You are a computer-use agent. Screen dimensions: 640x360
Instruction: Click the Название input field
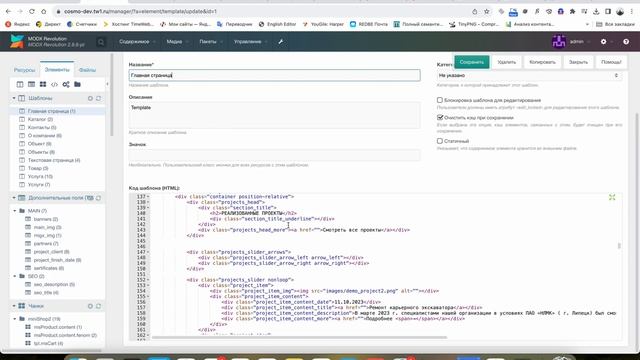pos(274,75)
